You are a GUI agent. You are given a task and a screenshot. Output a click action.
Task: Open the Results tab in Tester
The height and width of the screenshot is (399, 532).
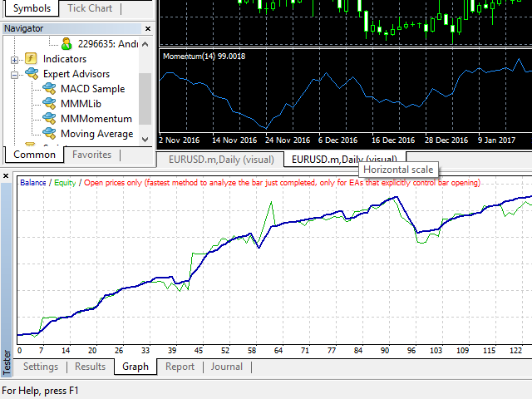pos(91,367)
